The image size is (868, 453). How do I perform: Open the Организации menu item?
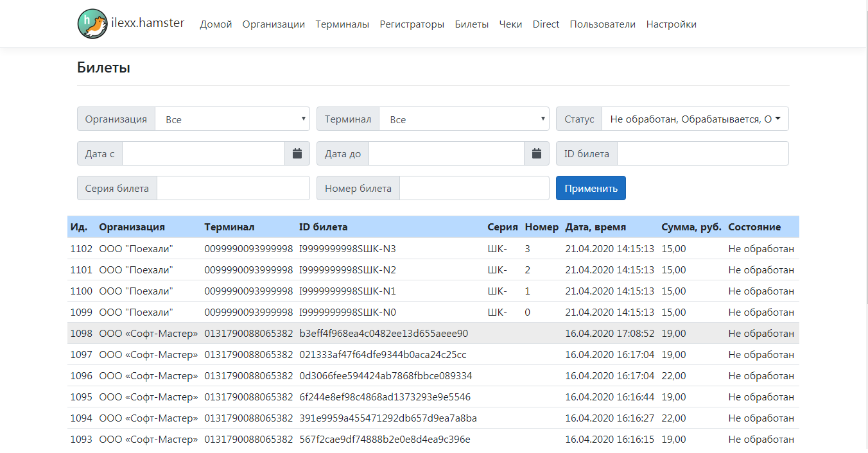tap(273, 24)
